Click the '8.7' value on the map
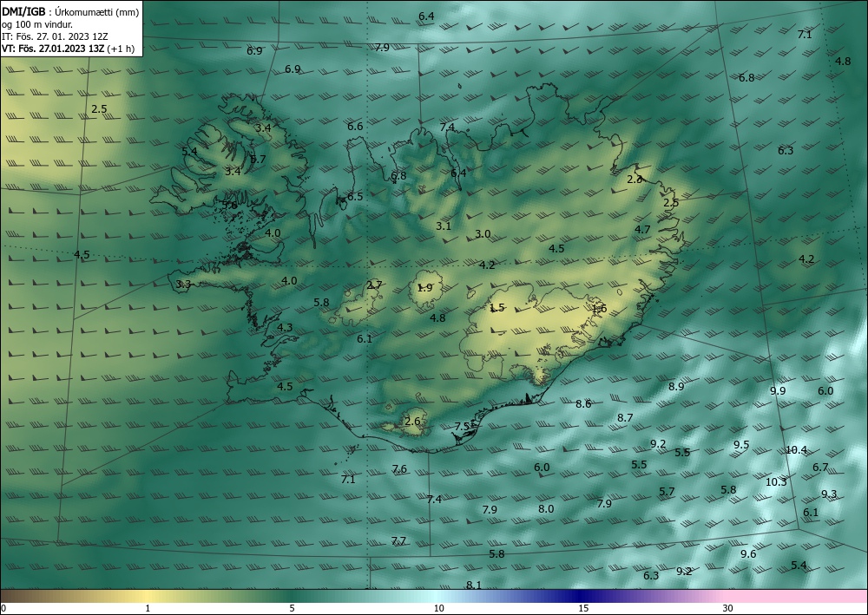 (x=625, y=417)
